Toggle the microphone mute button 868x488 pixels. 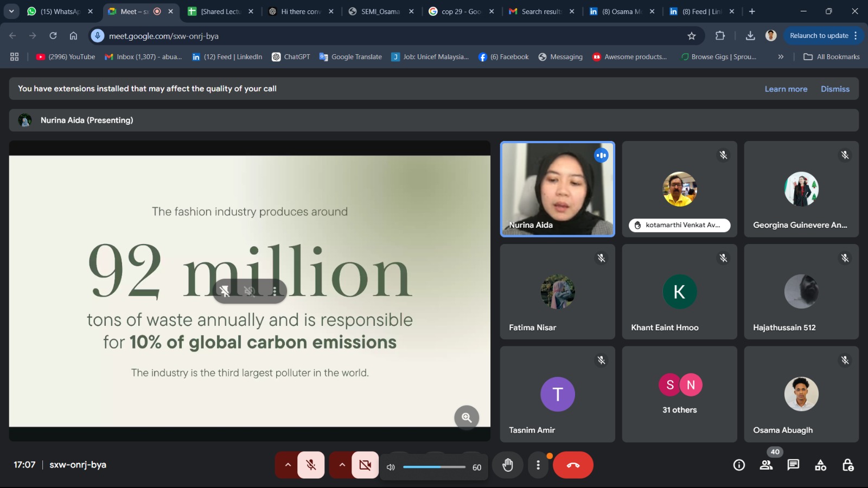[x=311, y=465]
